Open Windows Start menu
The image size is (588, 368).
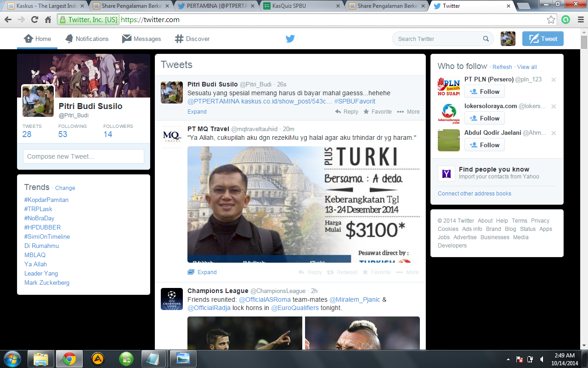tap(12, 358)
